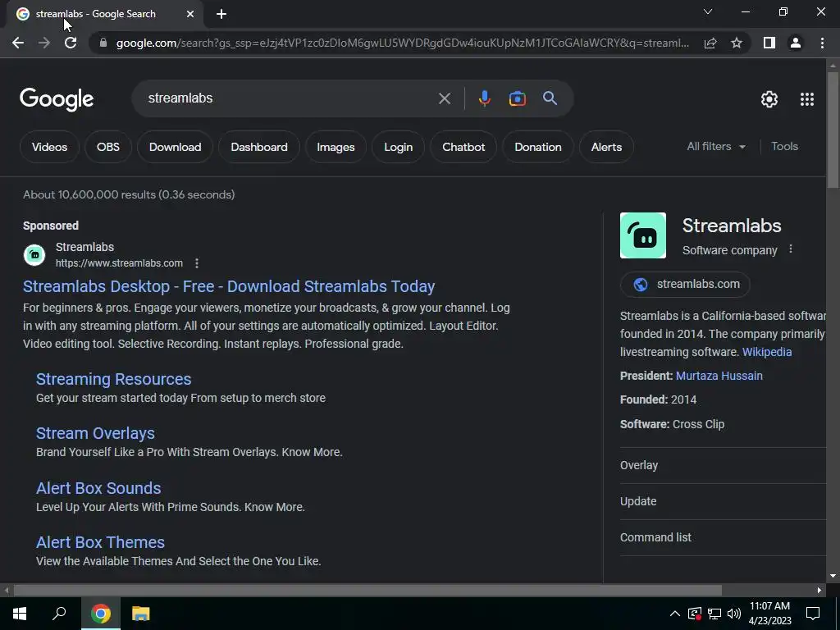Open the Google apps grid
Viewport: 840px width, 630px height.
[x=807, y=99]
